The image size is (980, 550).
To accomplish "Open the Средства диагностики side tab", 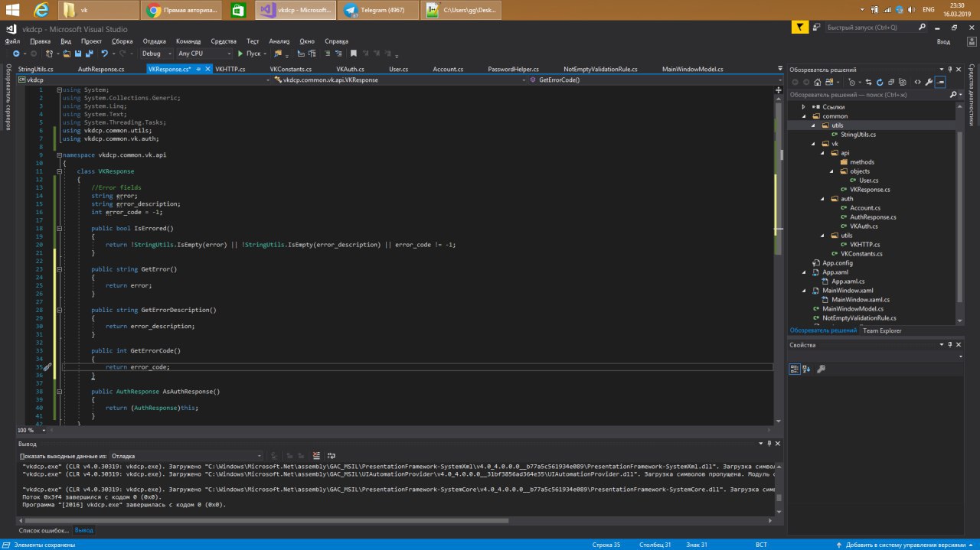I will (x=970, y=95).
